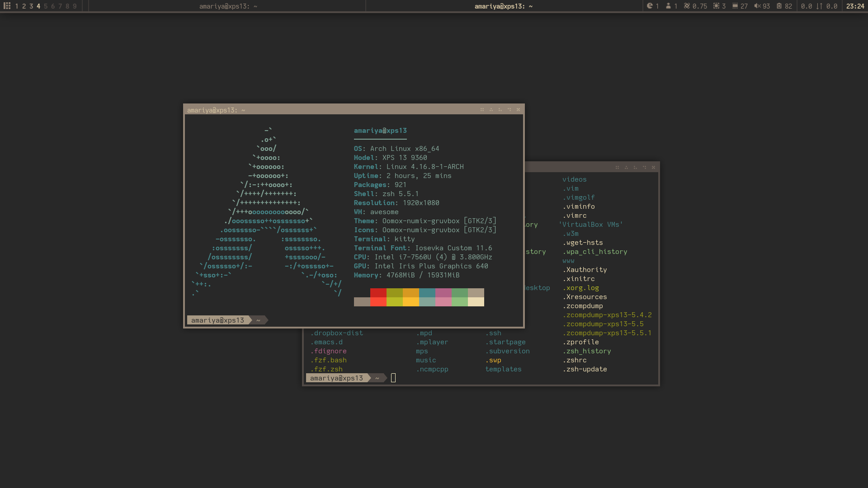Switch to workspace 3
This screenshot has width=868, height=488.
pos(31,6)
